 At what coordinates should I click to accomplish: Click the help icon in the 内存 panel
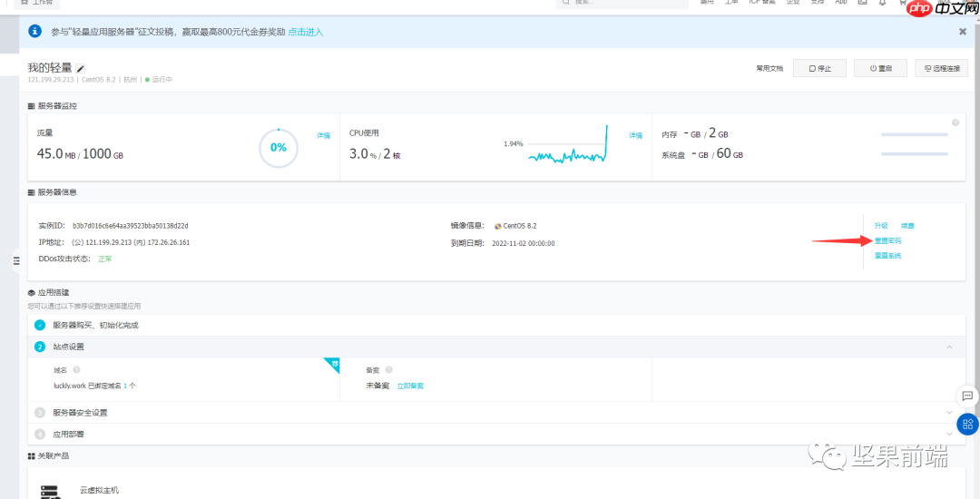(955, 122)
